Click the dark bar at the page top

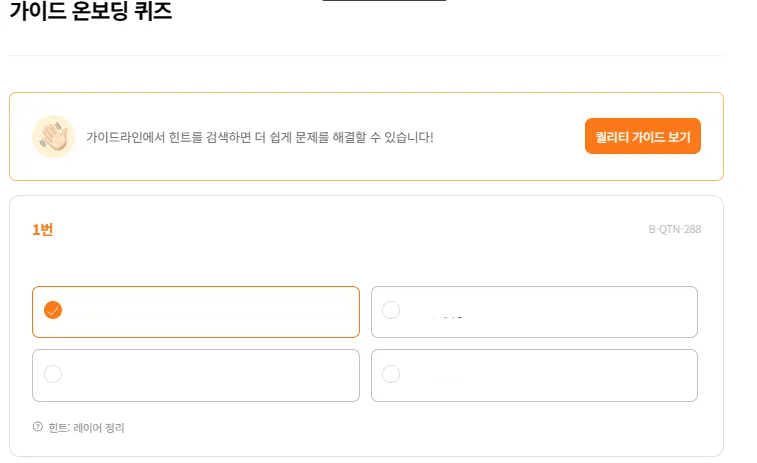pos(384,1)
